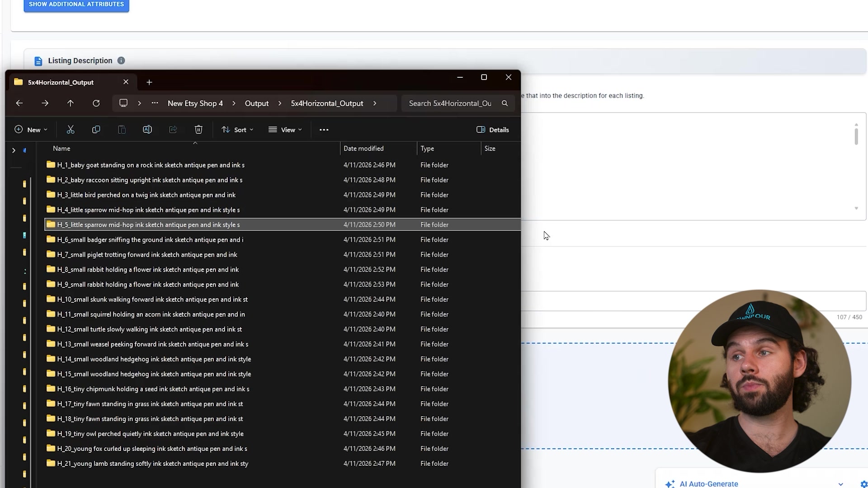This screenshot has width=868, height=488.
Task: Navigate up one folder level
Action: click(x=71, y=103)
